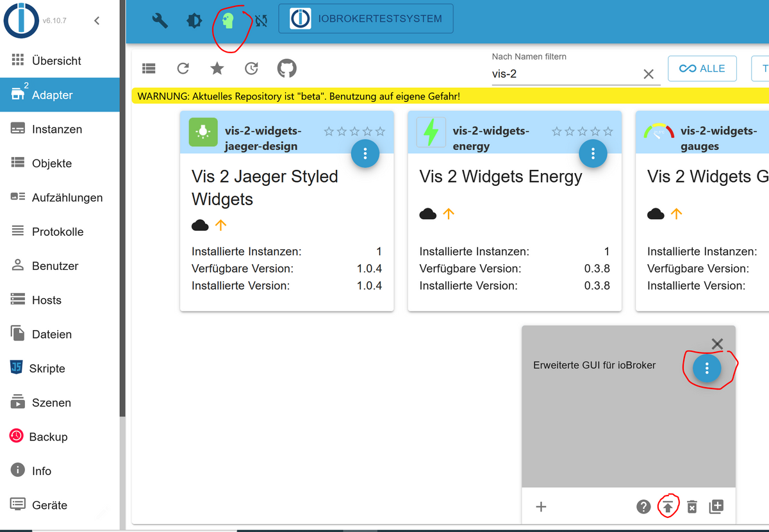
Task: Click cloud icon on Jaeger Styled card
Action: 201,225
